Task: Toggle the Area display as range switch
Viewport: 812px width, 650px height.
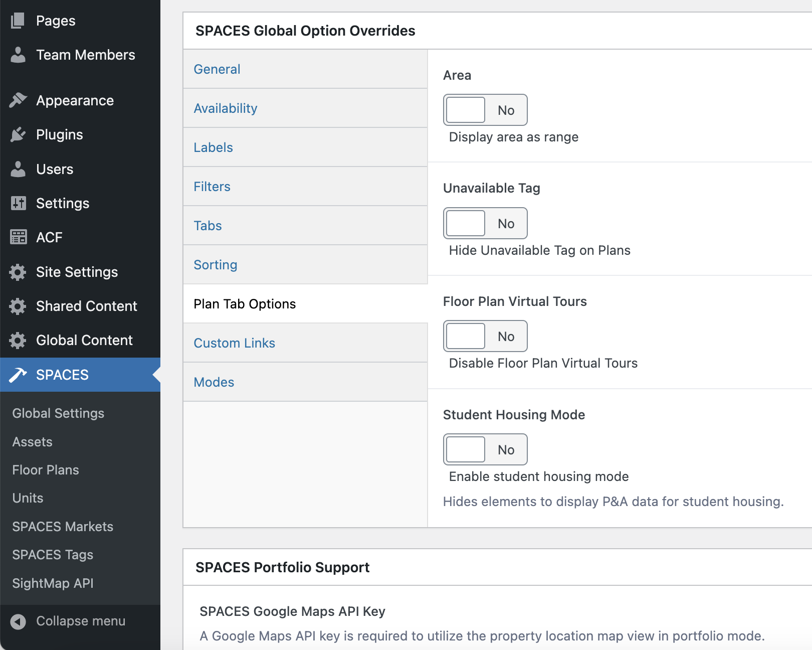Action: (x=485, y=110)
